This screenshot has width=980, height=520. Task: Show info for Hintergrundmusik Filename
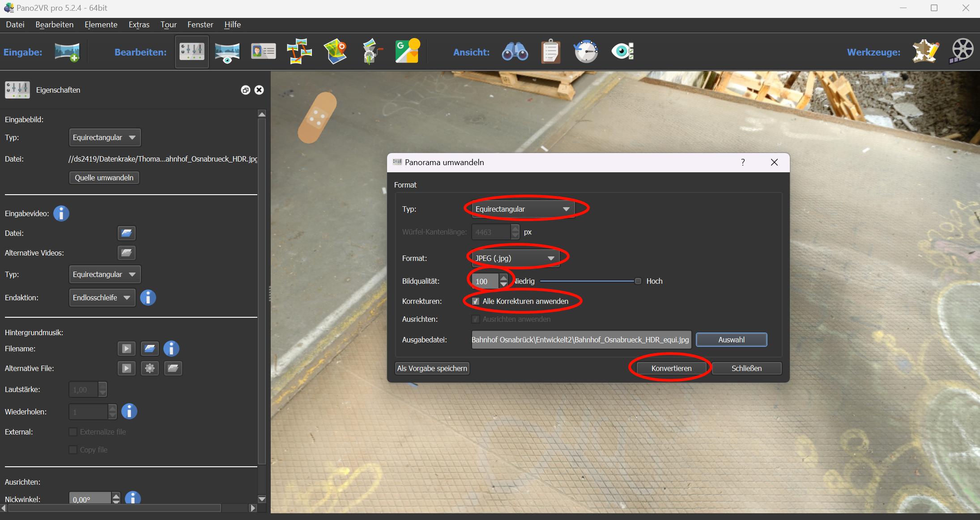[x=171, y=349]
